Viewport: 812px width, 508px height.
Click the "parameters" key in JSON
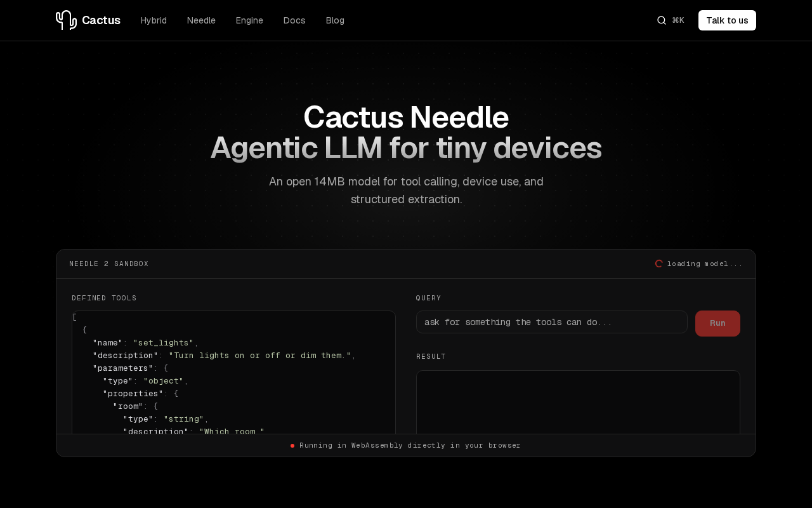point(123,368)
